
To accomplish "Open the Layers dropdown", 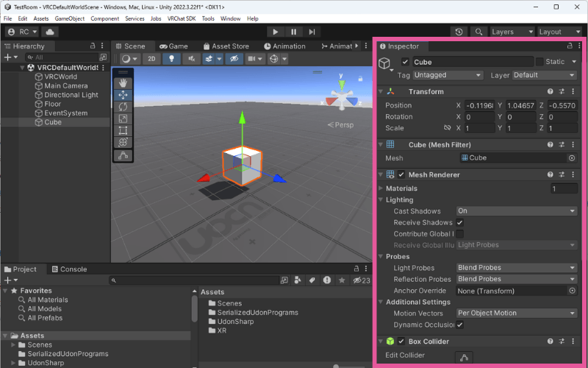I will tap(512, 32).
